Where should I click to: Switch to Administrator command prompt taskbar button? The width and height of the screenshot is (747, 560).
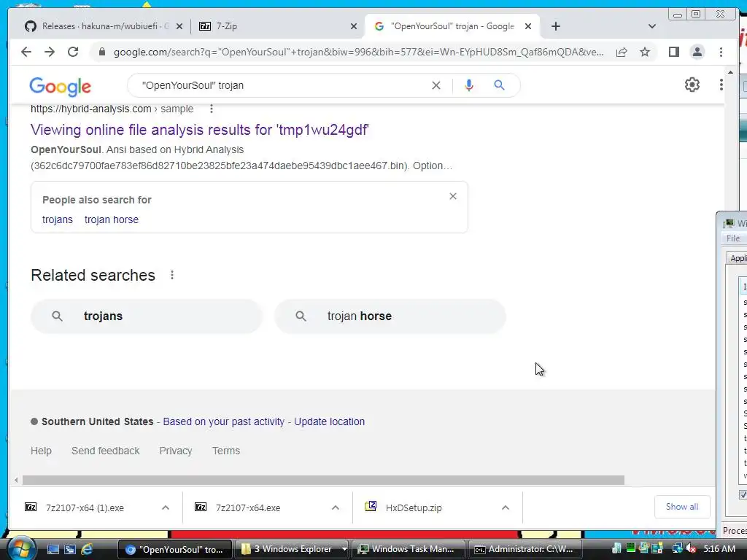[525, 549]
